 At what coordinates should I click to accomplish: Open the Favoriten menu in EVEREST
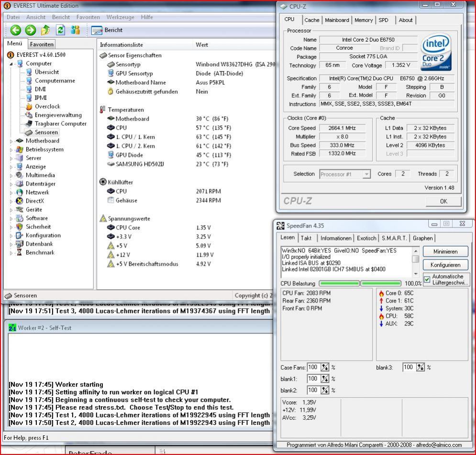pyautogui.click(x=88, y=17)
